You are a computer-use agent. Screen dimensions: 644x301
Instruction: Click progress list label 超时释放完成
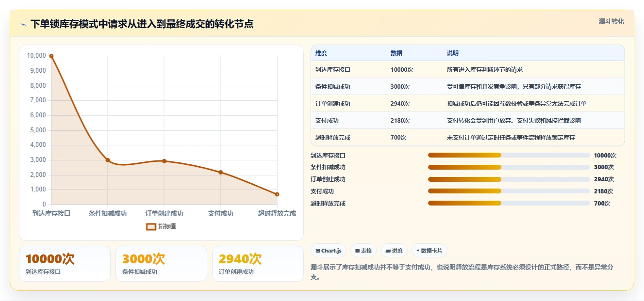click(x=328, y=204)
